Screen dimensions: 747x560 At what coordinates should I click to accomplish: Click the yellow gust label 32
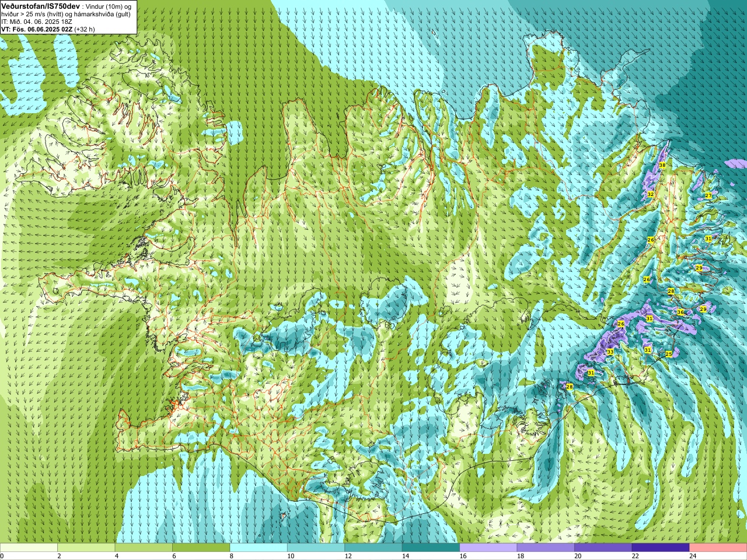click(650, 194)
